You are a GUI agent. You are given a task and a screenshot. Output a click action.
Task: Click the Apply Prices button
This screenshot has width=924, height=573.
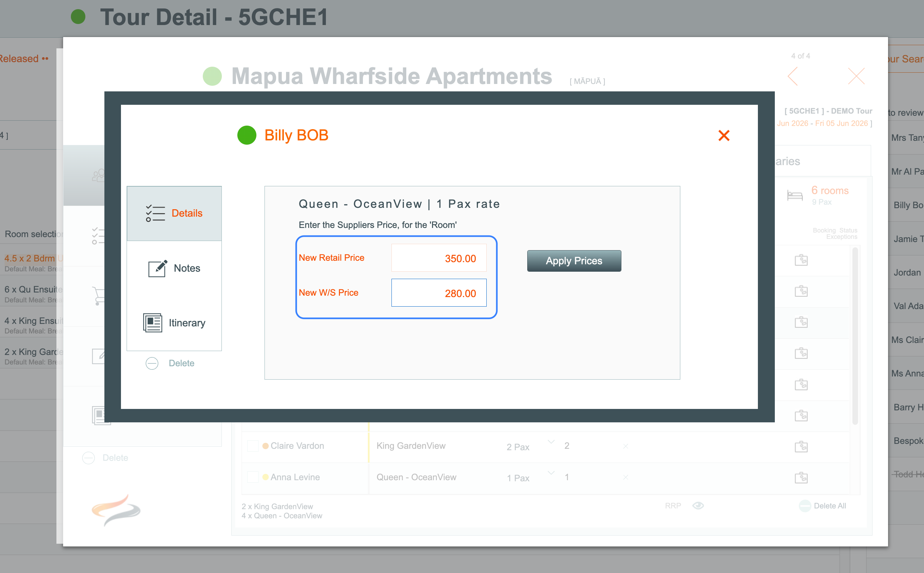574,261
